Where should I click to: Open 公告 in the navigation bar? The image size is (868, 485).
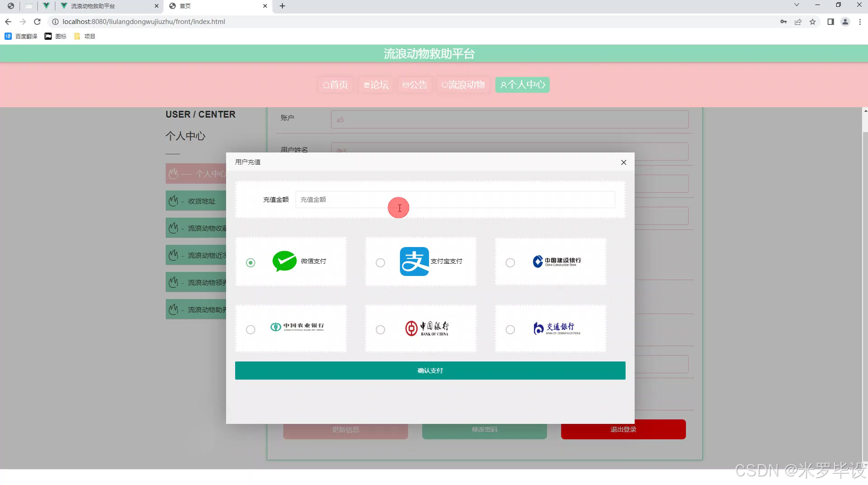tap(415, 85)
